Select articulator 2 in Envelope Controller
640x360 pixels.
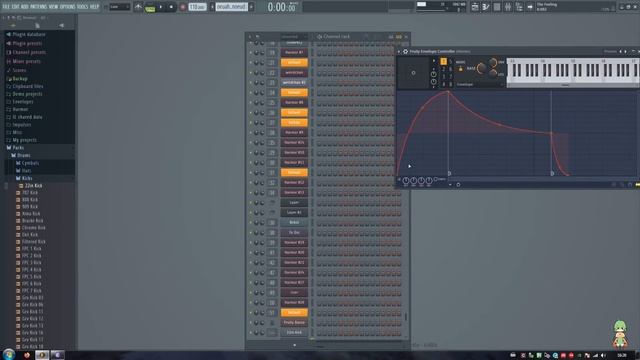coord(444,69)
